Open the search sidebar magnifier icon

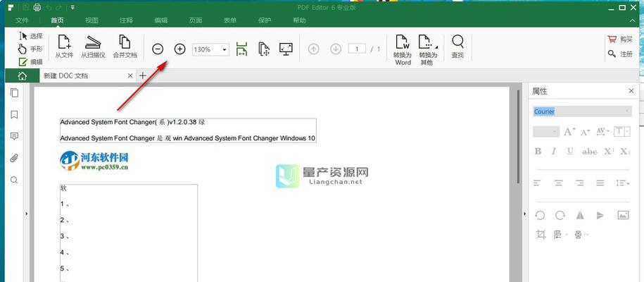[x=14, y=180]
